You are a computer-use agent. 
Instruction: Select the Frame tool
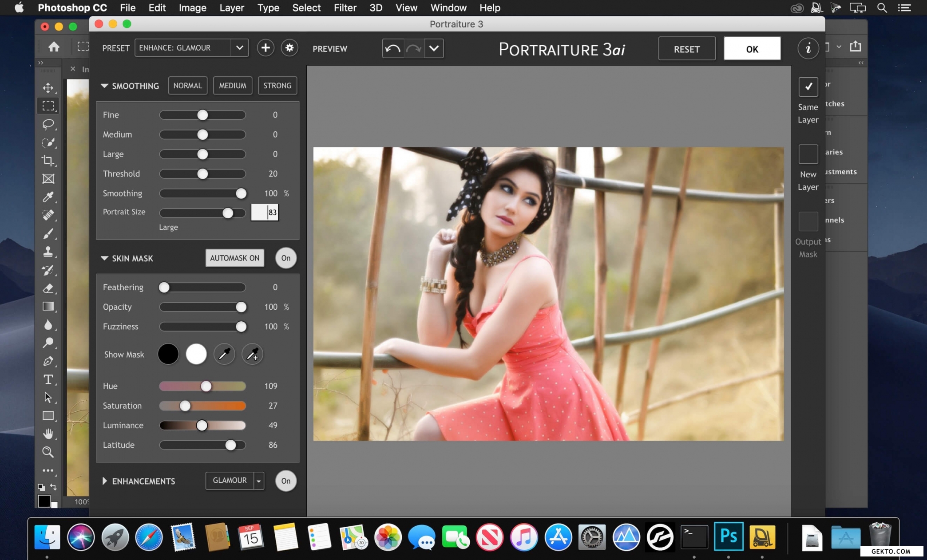48,179
